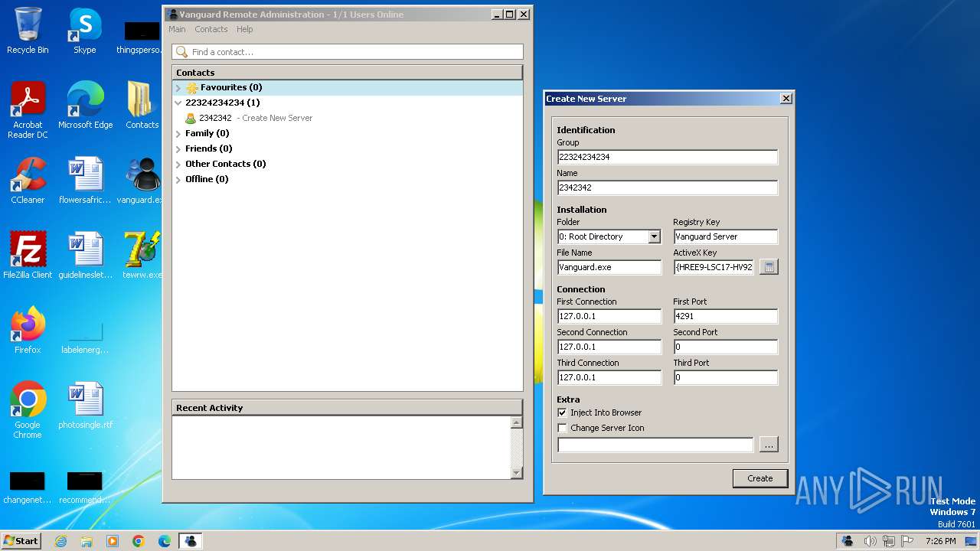Click Edge icon in taskbar
The width and height of the screenshot is (980, 551).
click(x=165, y=541)
